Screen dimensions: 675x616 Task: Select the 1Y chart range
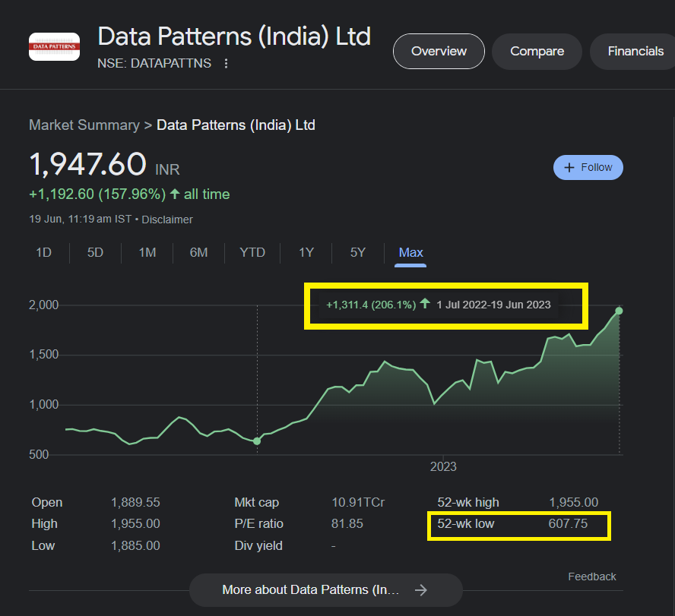point(306,252)
